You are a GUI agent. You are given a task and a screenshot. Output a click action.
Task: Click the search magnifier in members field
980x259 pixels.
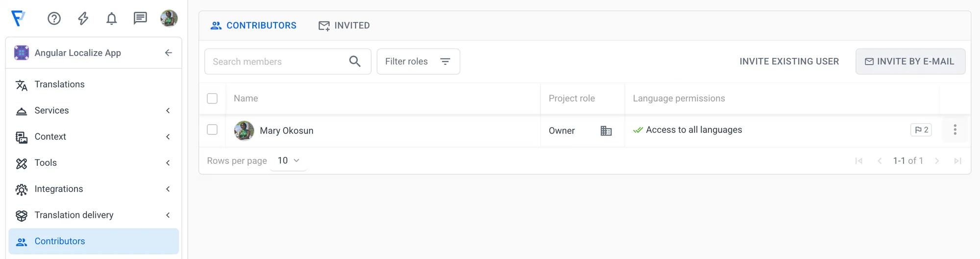pyautogui.click(x=355, y=61)
